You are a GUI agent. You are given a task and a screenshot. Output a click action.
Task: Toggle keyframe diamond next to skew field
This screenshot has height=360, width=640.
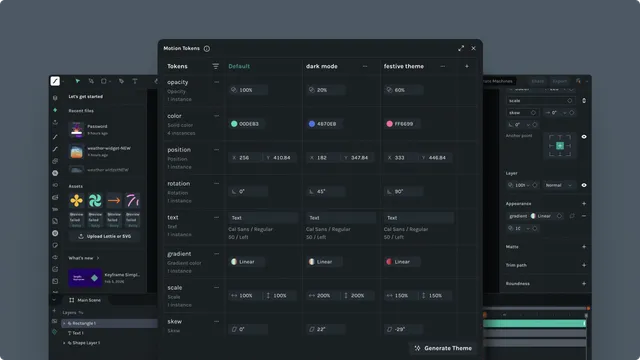click(x=533, y=113)
